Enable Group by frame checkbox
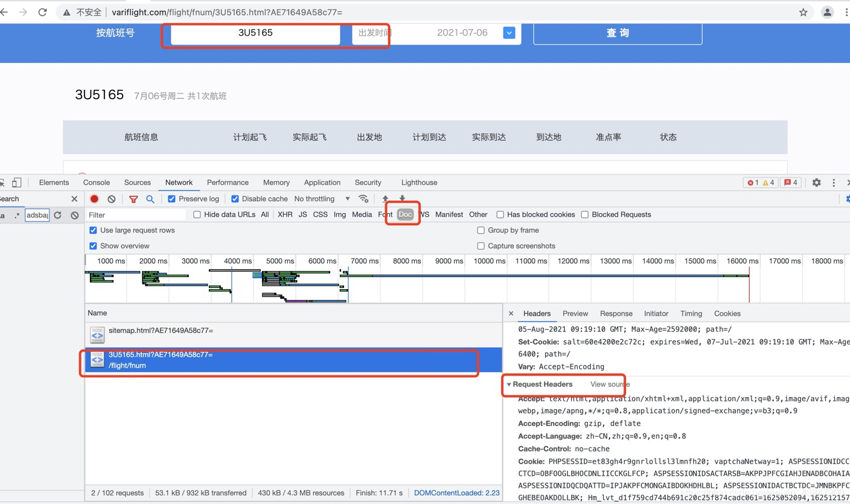Image resolution: width=850 pixels, height=504 pixels. click(481, 230)
